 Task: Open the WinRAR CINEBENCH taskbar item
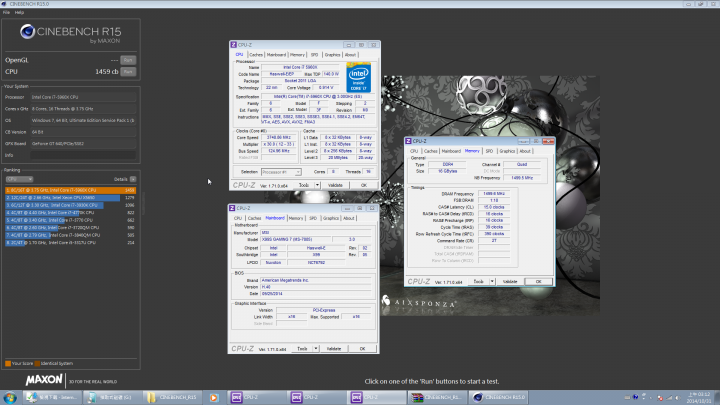[x=438, y=398]
